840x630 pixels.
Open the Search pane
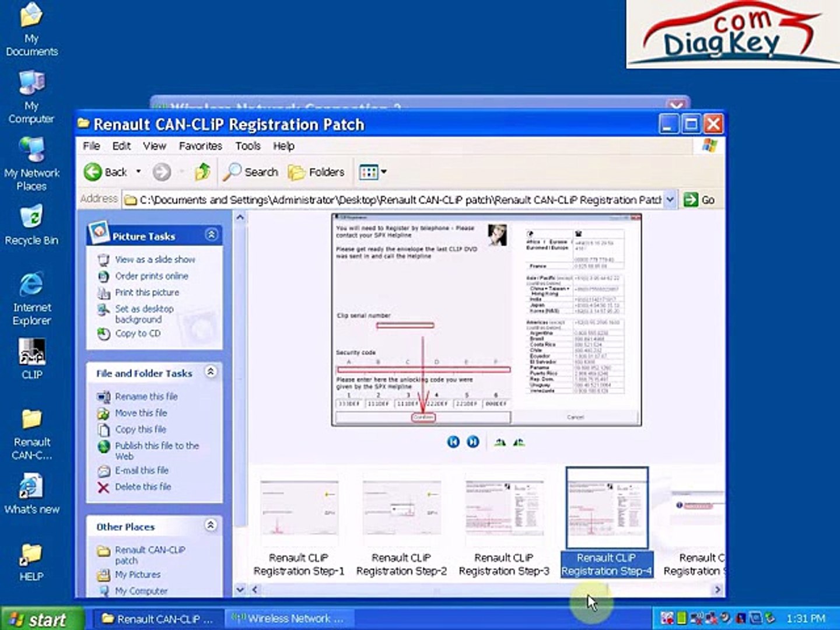(x=251, y=172)
